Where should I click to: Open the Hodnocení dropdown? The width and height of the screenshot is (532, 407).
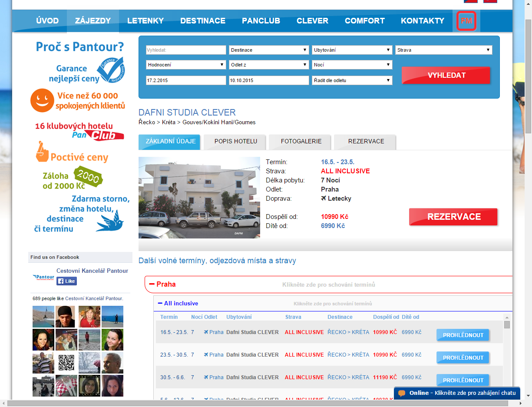[185, 65]
